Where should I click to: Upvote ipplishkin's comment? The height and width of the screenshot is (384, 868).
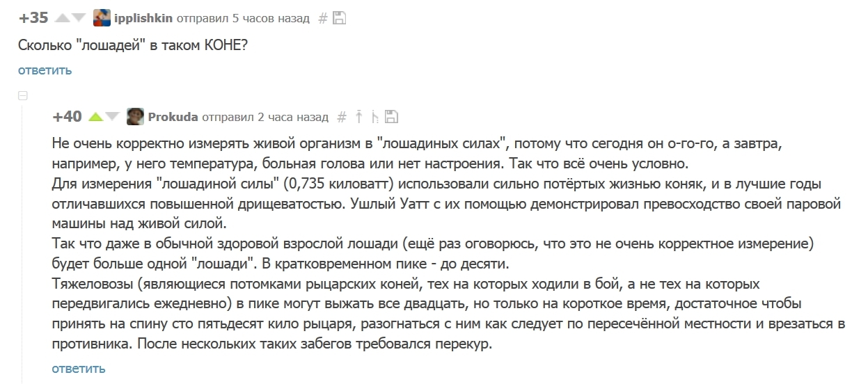click(x=61, y=18)
